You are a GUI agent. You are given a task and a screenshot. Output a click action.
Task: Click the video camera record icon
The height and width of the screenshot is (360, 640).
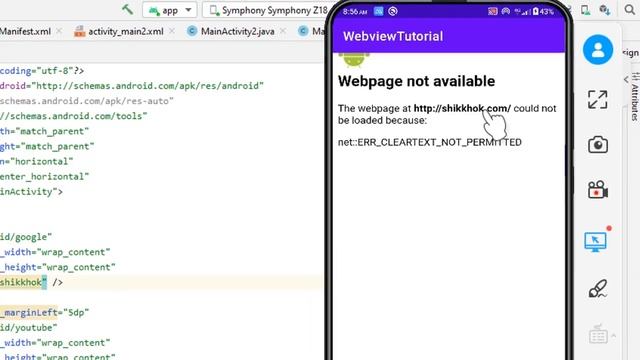click(598, 189)
